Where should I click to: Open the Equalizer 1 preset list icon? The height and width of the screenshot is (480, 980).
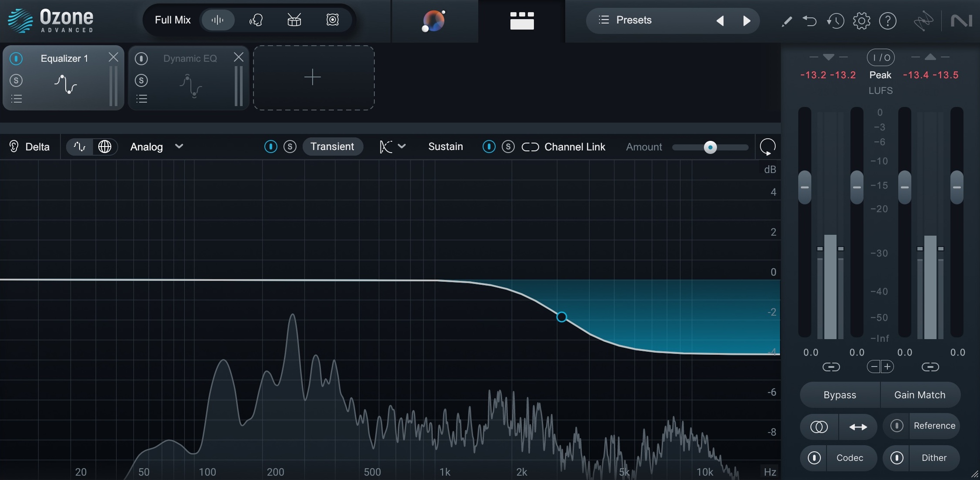point(17,99)
